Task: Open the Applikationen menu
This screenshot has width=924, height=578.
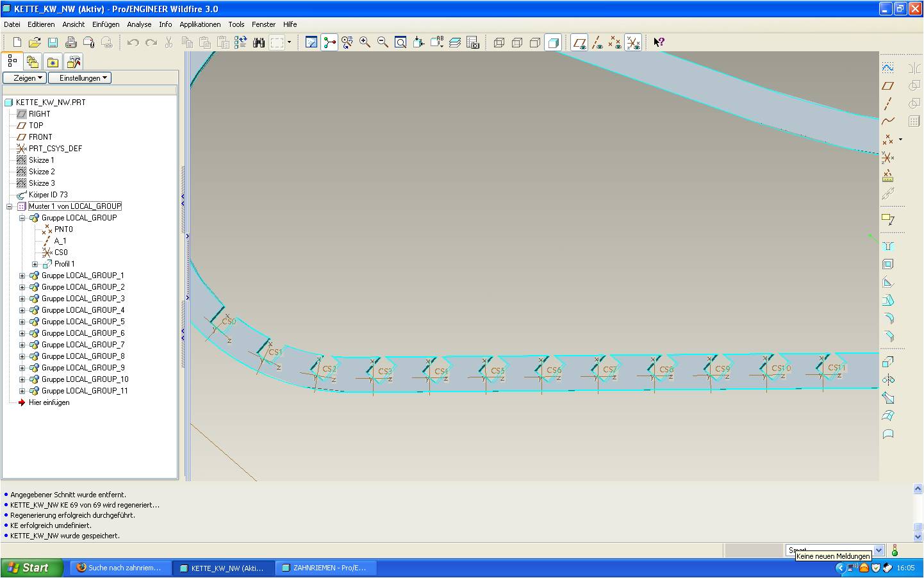Action: pos(200,24)
